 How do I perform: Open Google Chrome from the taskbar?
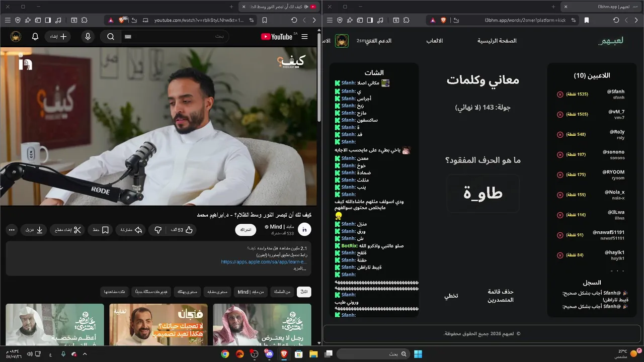225,354
